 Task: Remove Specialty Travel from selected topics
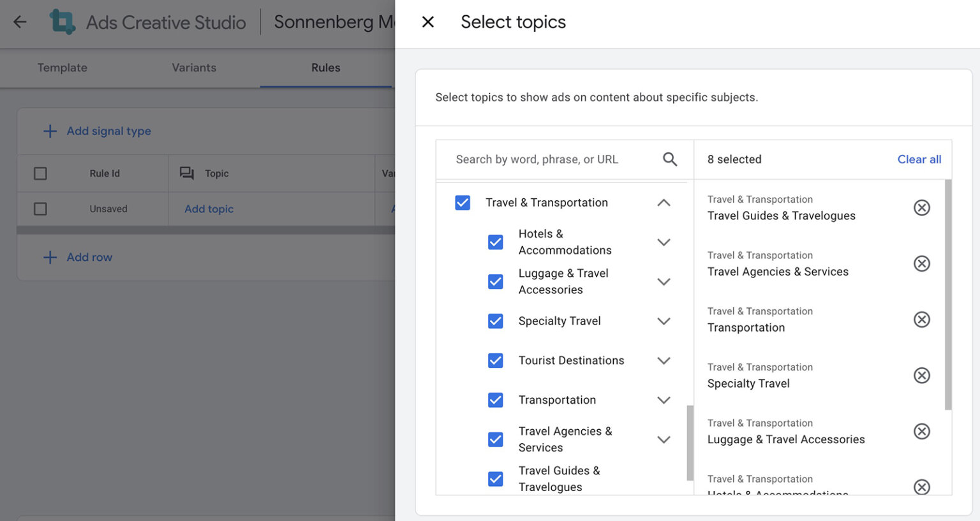(921, 376)
